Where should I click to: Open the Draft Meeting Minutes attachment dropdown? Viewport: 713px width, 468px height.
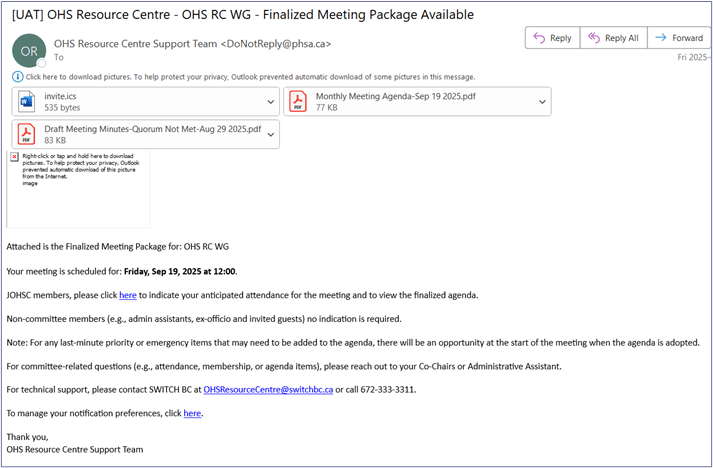pos(271,134)
